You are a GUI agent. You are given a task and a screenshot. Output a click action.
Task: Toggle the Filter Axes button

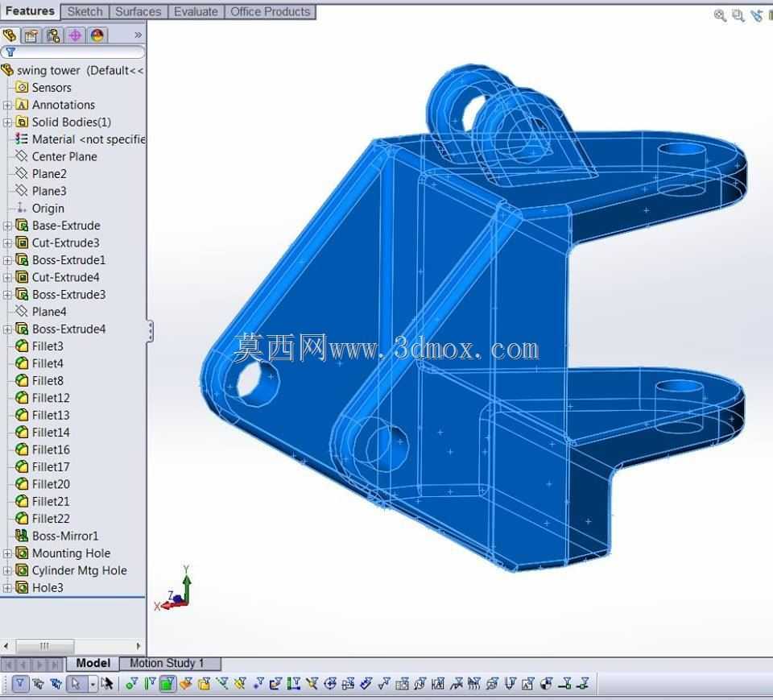pyautogui.click(x=222, y=684)
